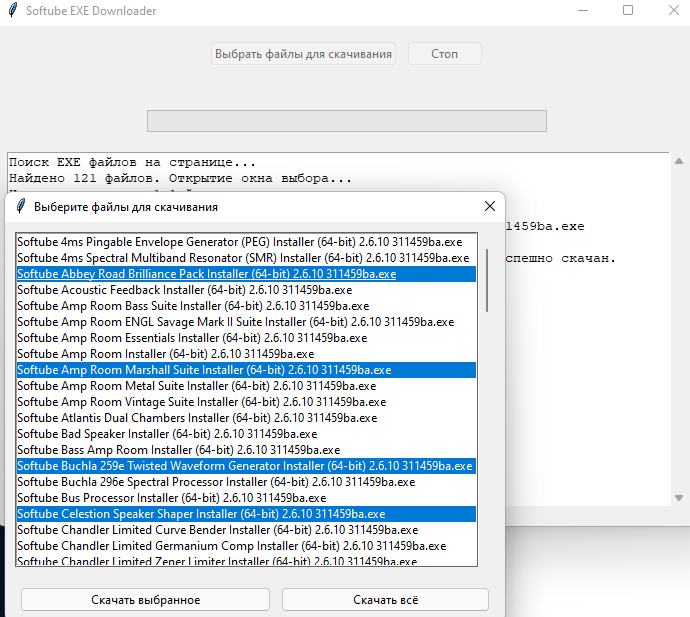Deselect 'Softube Celestion Speaker Shaper' entry
The width and height of the screenshot is (690, 617).
tap(246, 514)
